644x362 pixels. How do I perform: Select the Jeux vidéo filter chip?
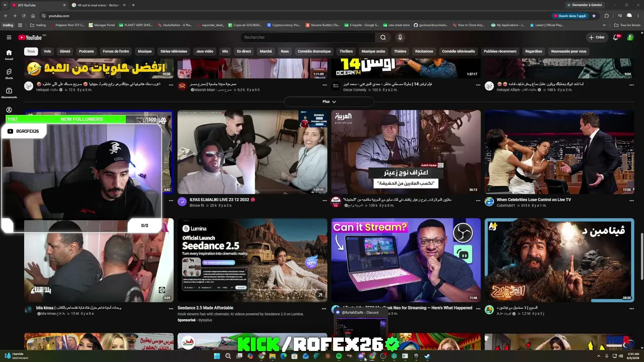coord(205,51)
